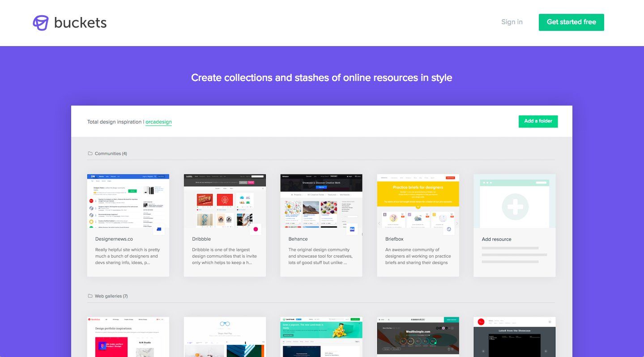Open the dark Showcase thumbnail under Web galleries

(x=514, y=336)
